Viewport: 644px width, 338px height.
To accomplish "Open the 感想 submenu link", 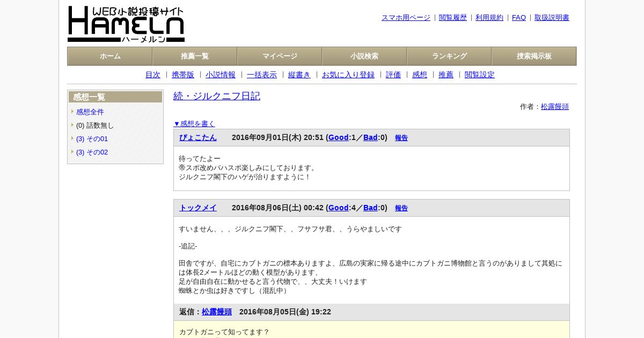I will click(420, 75).
